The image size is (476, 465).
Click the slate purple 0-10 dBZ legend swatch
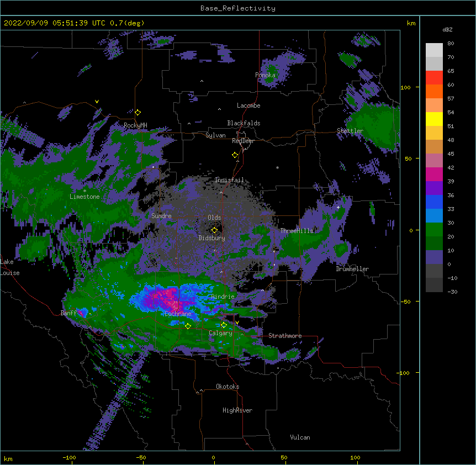[434, 257]
